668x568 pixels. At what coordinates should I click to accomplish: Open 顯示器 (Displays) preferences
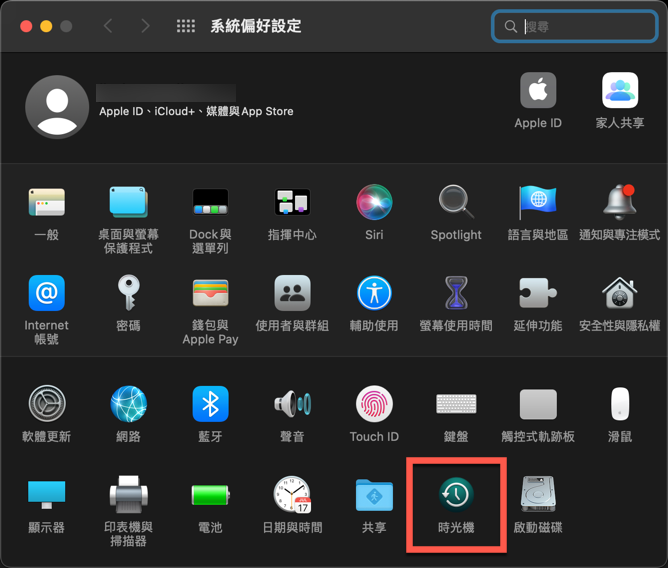(46, 494)
